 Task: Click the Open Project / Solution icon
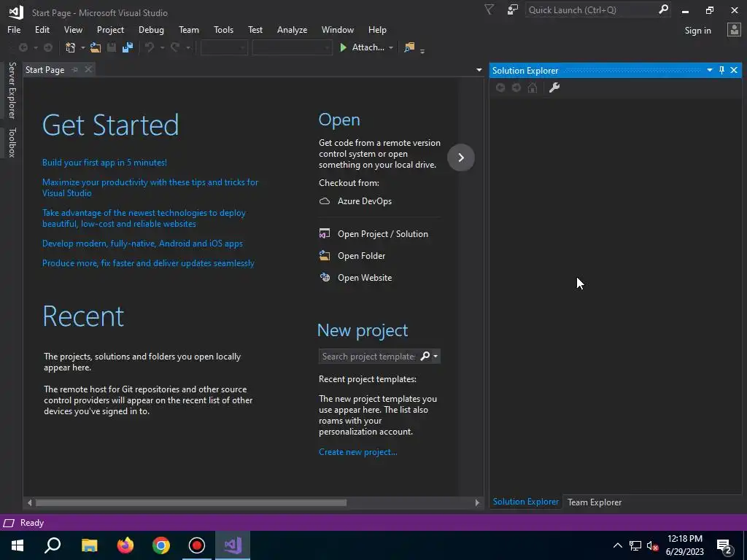pos(325,234)
